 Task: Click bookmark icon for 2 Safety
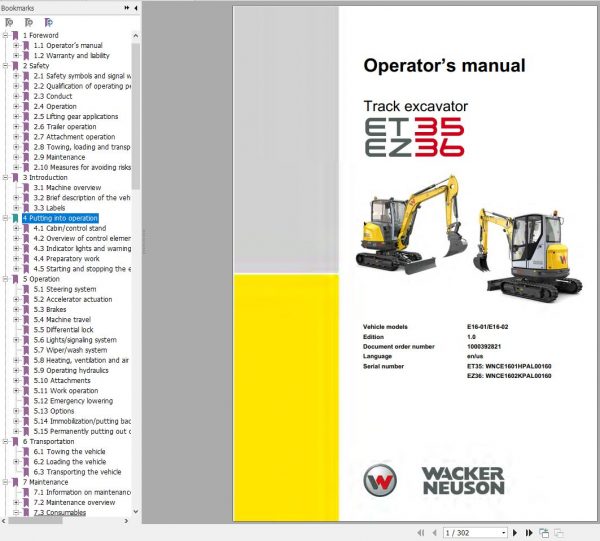click(x=15, y=66)
